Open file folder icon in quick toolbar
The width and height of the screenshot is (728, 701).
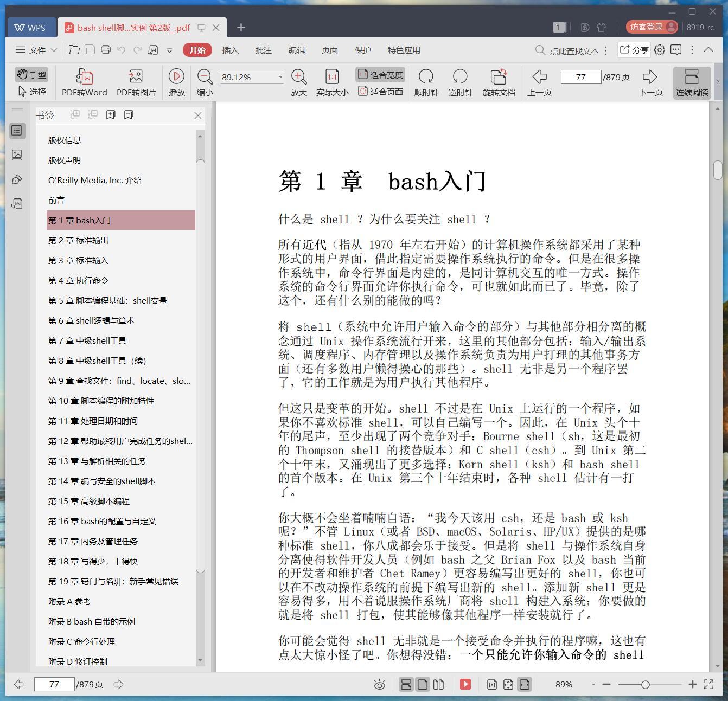click(74, 50)
